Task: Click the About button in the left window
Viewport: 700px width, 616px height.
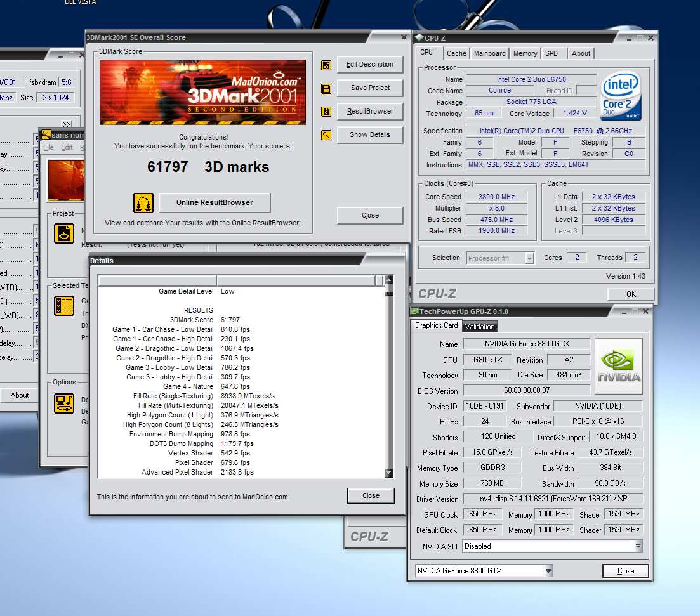Action: tap(20, 395)
